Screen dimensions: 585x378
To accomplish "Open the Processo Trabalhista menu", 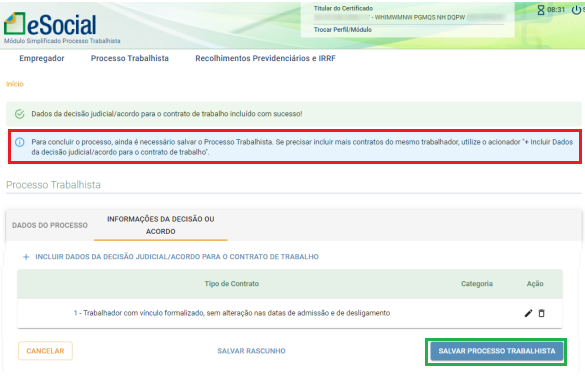I will pyautogui.click(x=129, y=58).
